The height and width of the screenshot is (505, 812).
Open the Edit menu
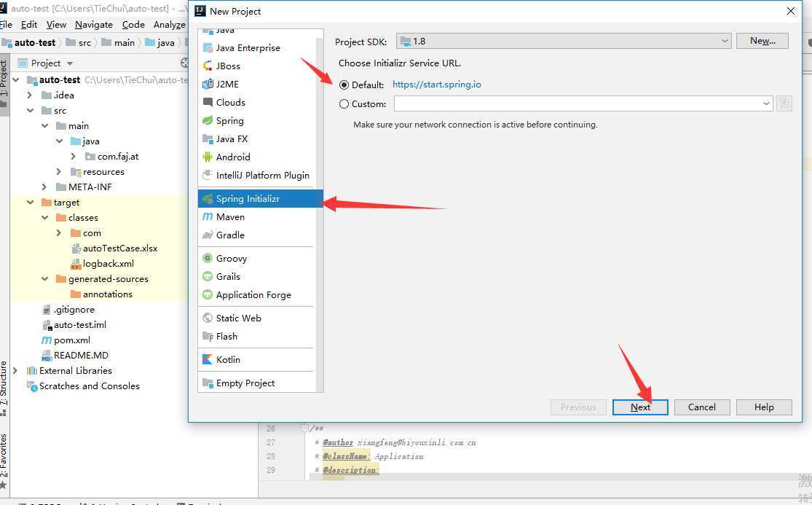[x=29, y=24]
